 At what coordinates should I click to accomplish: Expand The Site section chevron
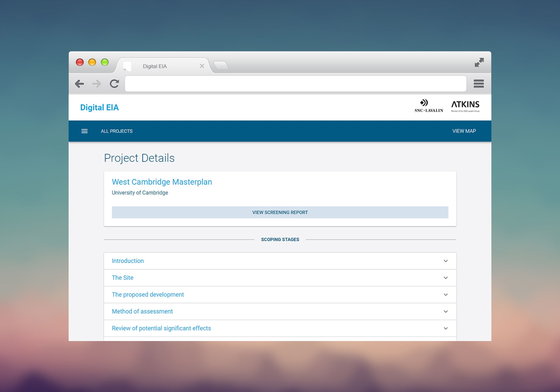coord(445,278)
